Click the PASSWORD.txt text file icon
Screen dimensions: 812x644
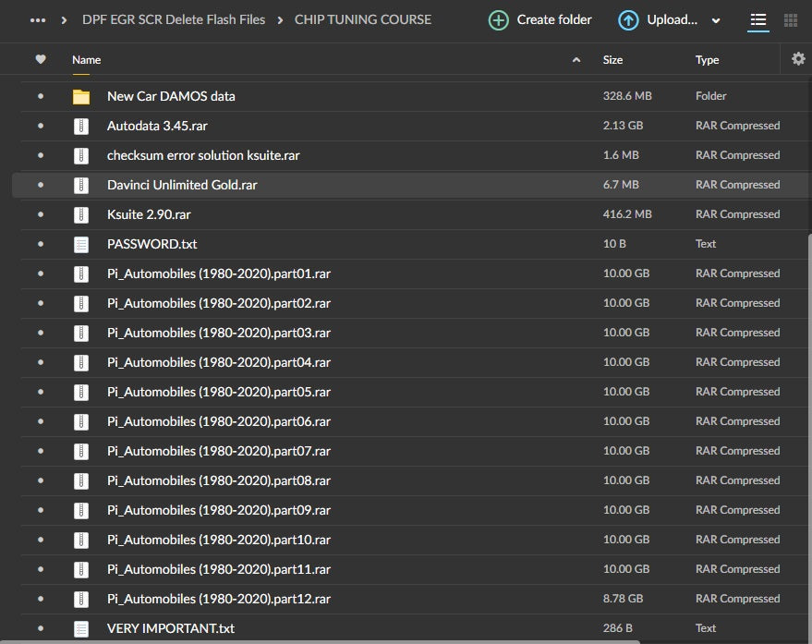[x=81, y=244]
